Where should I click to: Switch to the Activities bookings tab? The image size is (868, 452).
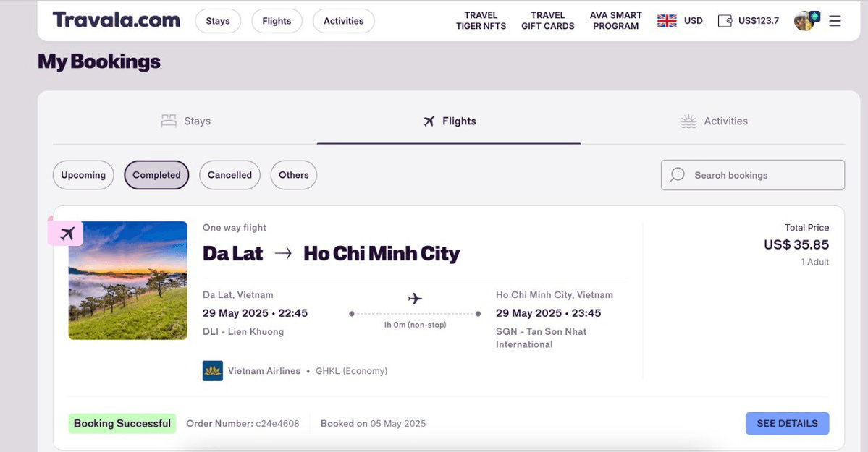coord(714,121)
